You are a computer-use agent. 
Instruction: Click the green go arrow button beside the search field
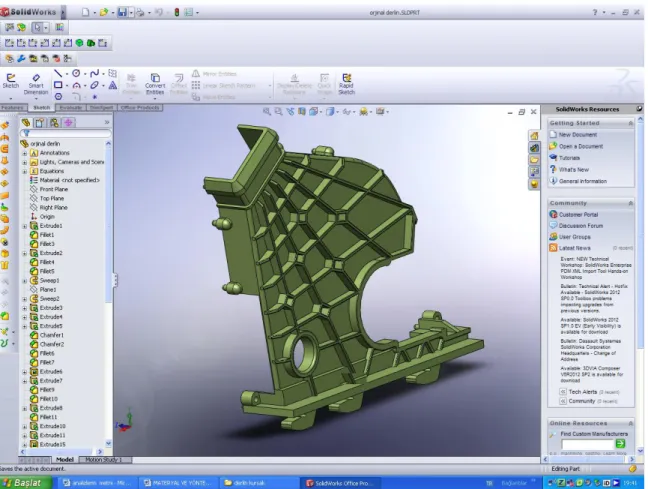[620, 444]
